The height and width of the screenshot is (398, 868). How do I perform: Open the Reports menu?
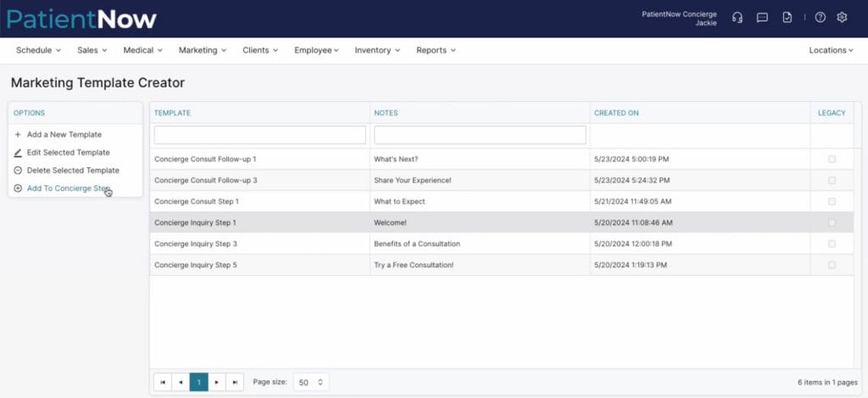coord(436,50)
